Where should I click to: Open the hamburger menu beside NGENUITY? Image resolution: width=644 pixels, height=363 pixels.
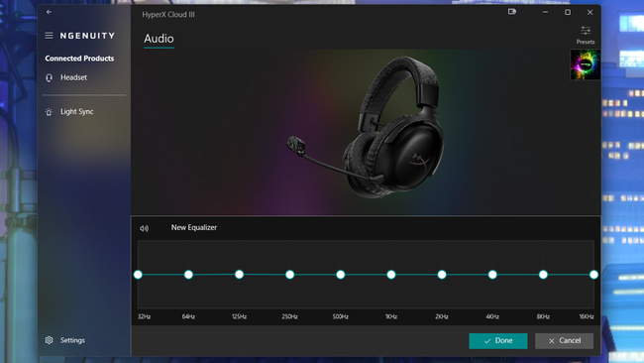click(x=49, y=36)
